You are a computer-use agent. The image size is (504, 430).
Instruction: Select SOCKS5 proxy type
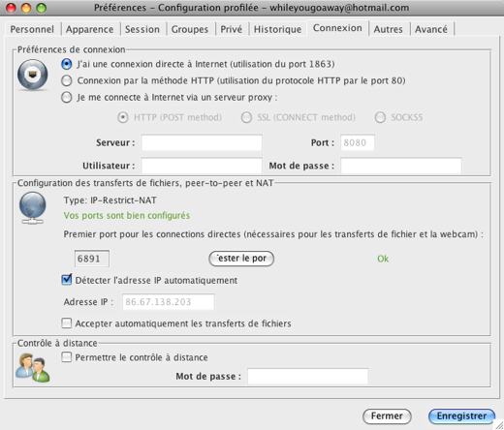point(380,117)
